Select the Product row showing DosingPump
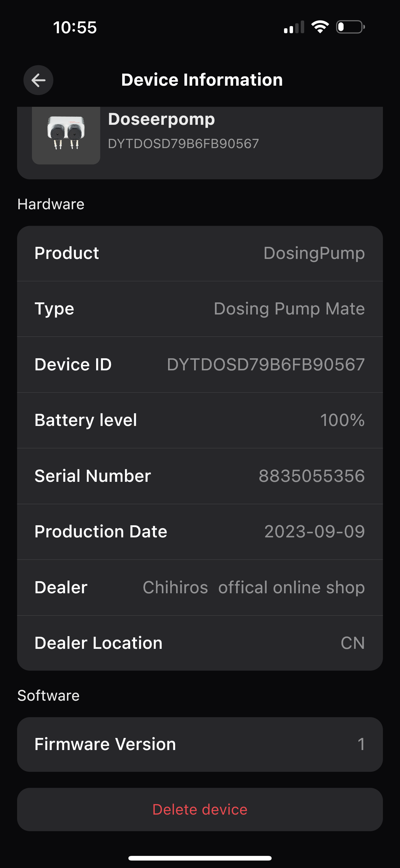 tap(200, 253)
